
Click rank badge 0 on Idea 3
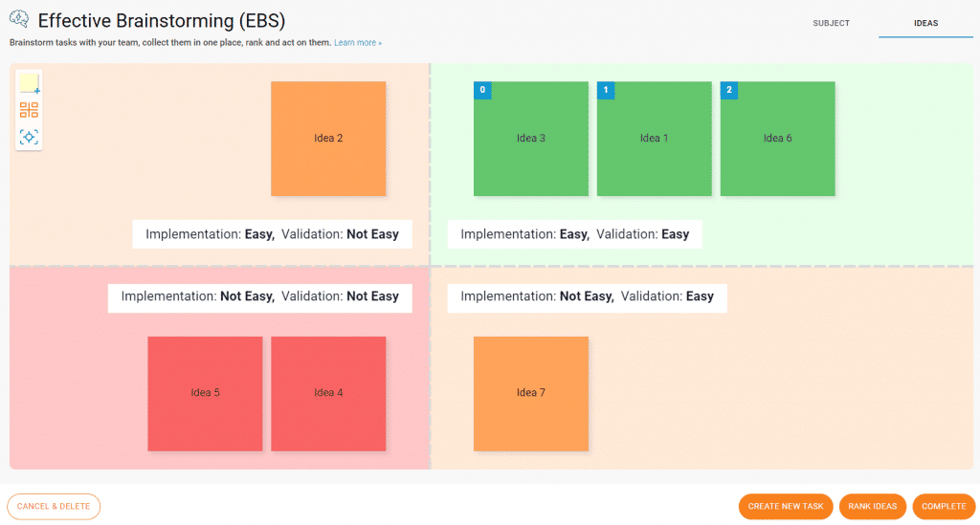coord(482,90)
